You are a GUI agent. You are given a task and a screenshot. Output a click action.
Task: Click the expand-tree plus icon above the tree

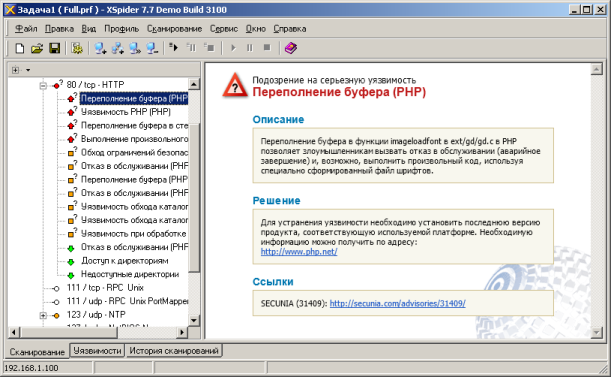coord(15,70)
